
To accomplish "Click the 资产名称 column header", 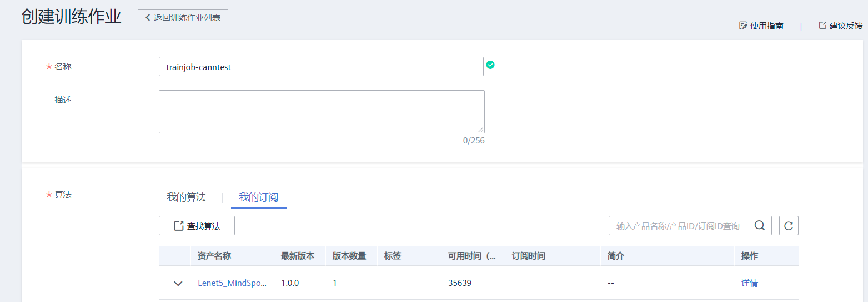I will coord(214,256).
